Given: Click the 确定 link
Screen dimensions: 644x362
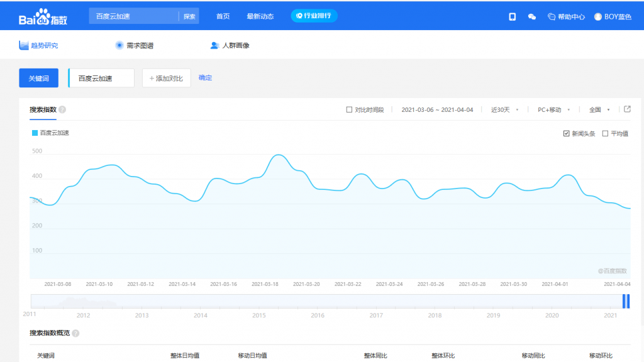Looking at the screenshot, I should 206,77.
